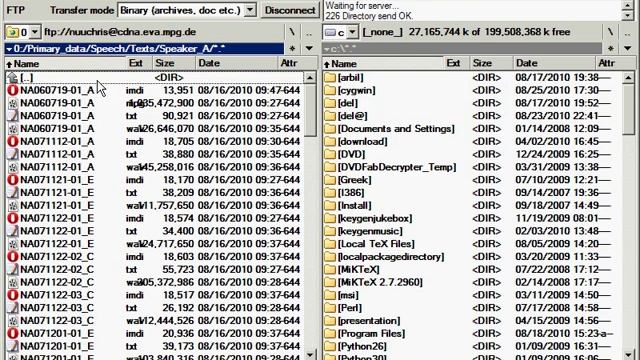Screen dimensions: 640x360
Task: Open the left panel drive selector dropdown
Action: pyautogui.click(x=35, y=32)
